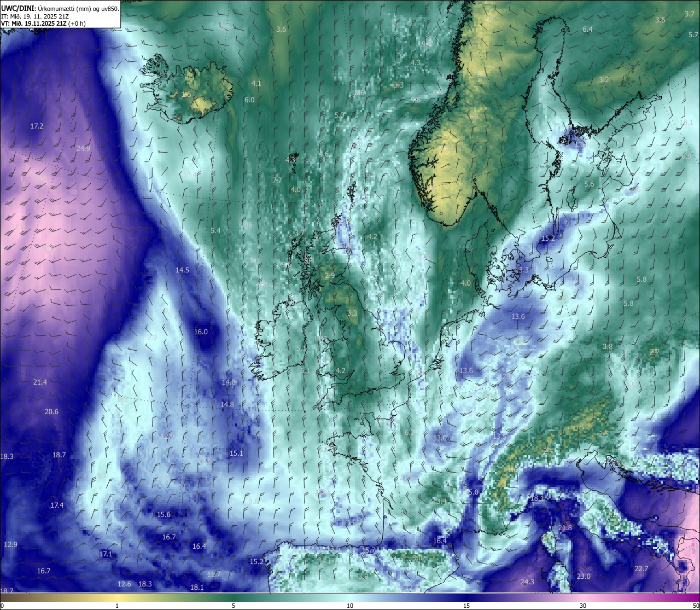This screenshot has width=700, height=610.
Task: Click the 11.7 value label
Action: point(214,574)
